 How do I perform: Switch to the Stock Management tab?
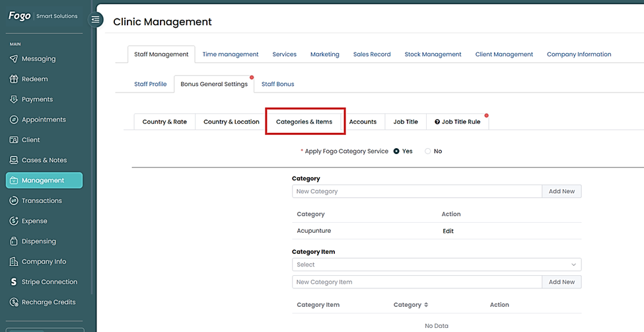(x=433, y=54)
